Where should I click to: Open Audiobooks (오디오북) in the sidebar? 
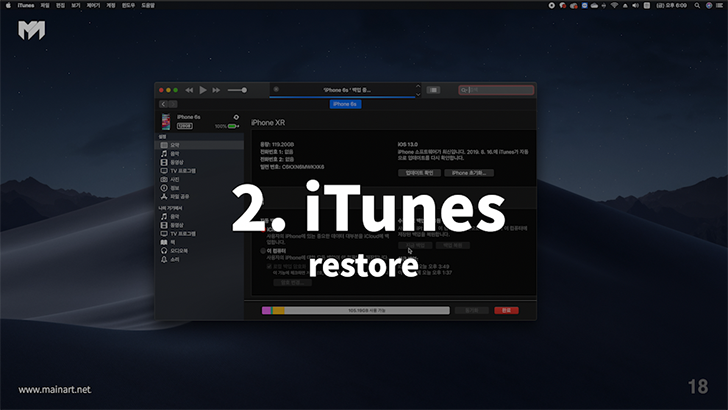click(199, 251)
